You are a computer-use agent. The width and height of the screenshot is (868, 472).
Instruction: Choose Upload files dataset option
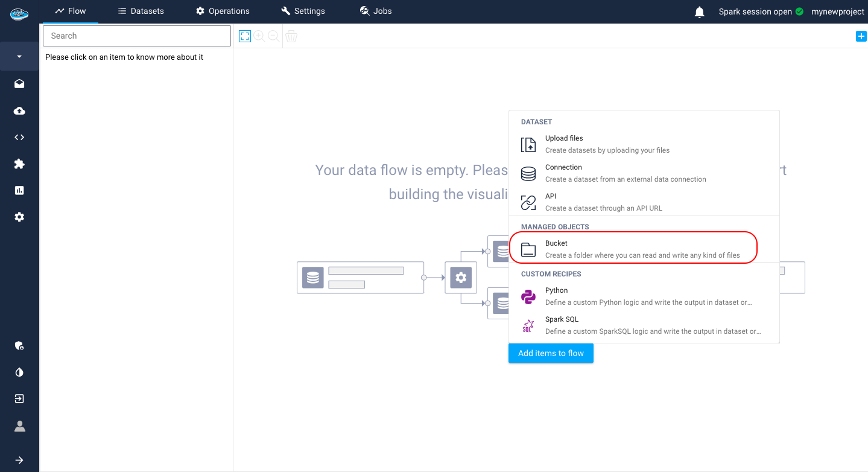coord(607,144)
